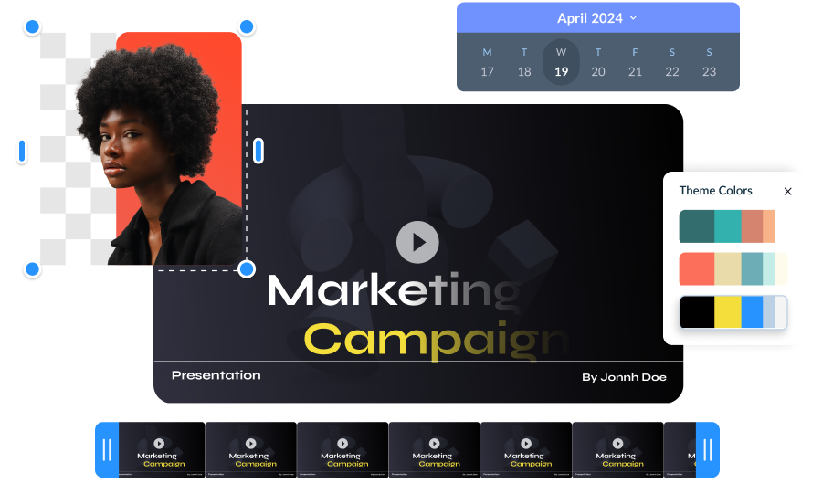The height and width of the screenshot is (504, 833).
Task: Select the third timeline frame thumbnail
Action: click(x=343, y=450)
